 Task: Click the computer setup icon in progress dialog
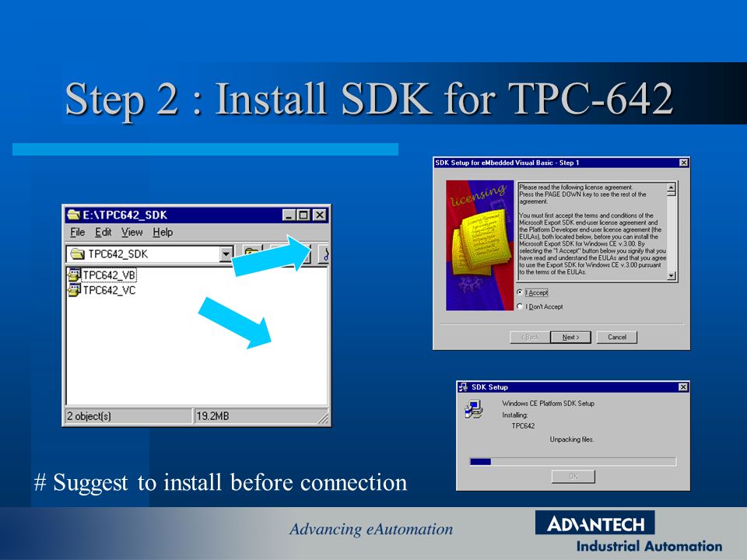[x=474, y=409]
